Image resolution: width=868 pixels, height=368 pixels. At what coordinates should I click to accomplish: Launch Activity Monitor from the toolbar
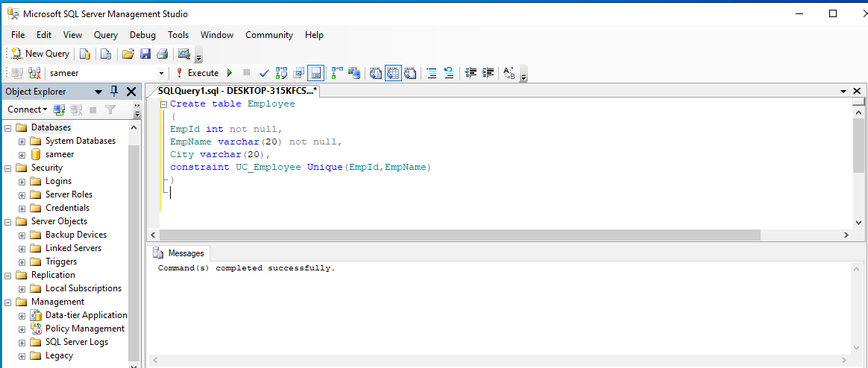coord(183,54)
